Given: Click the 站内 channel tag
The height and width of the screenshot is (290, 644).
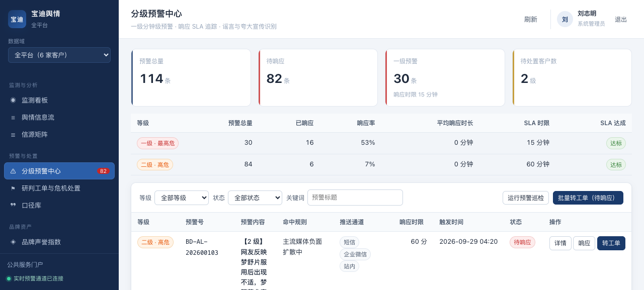Looking at the screenshot, I should point(349,266).
